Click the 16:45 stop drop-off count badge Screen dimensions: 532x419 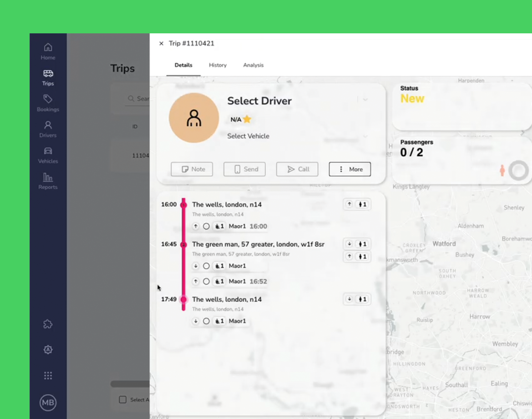(357, 244)
